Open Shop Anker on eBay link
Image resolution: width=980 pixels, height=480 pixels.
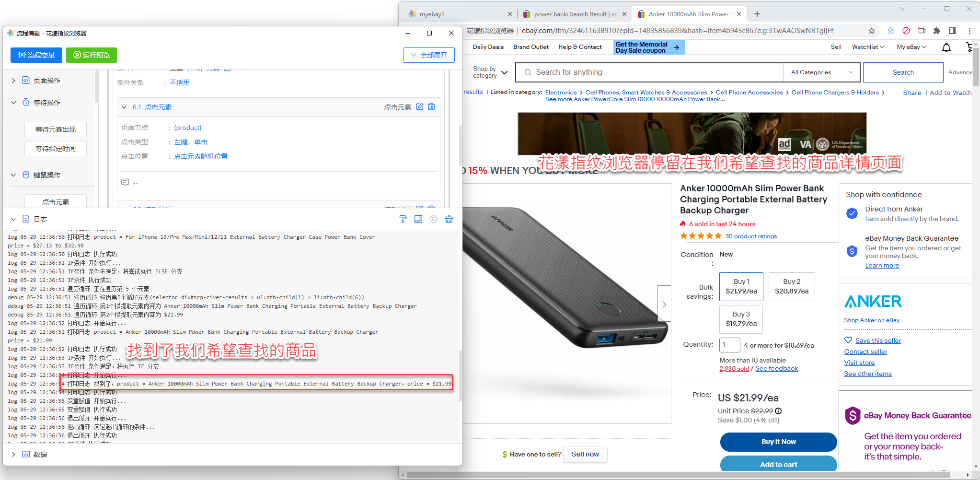[872, 320]
